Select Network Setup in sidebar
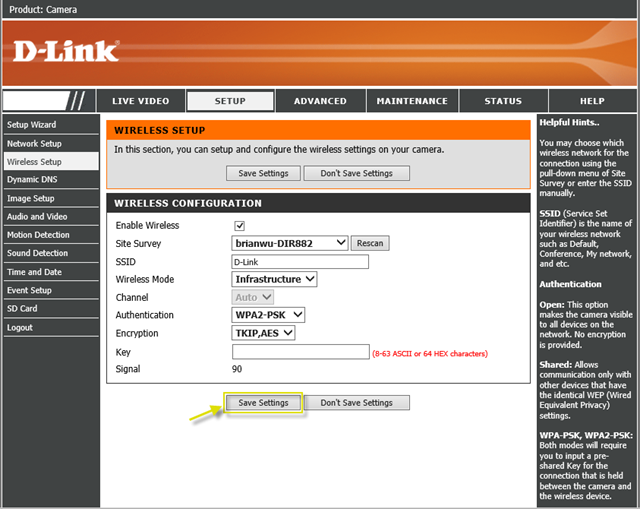The height and width of the screenshot is (509, 640). click(x=34, y=143)
